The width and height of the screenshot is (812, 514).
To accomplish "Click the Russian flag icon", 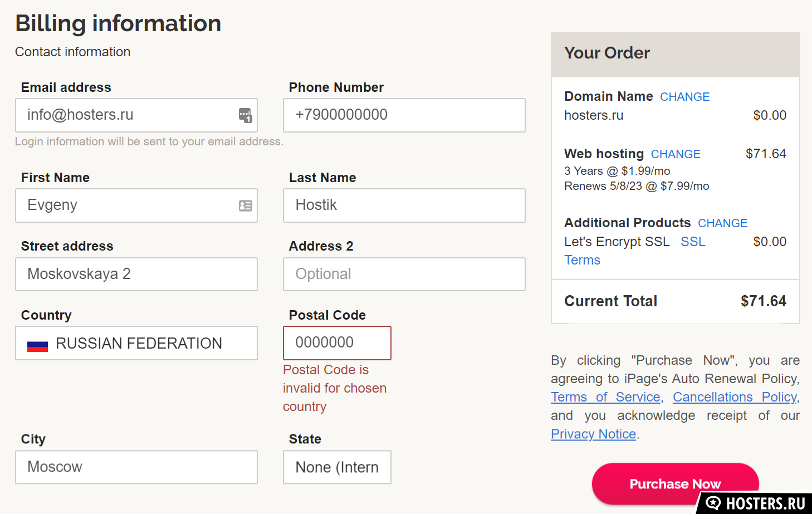I will tap(37, 346).
